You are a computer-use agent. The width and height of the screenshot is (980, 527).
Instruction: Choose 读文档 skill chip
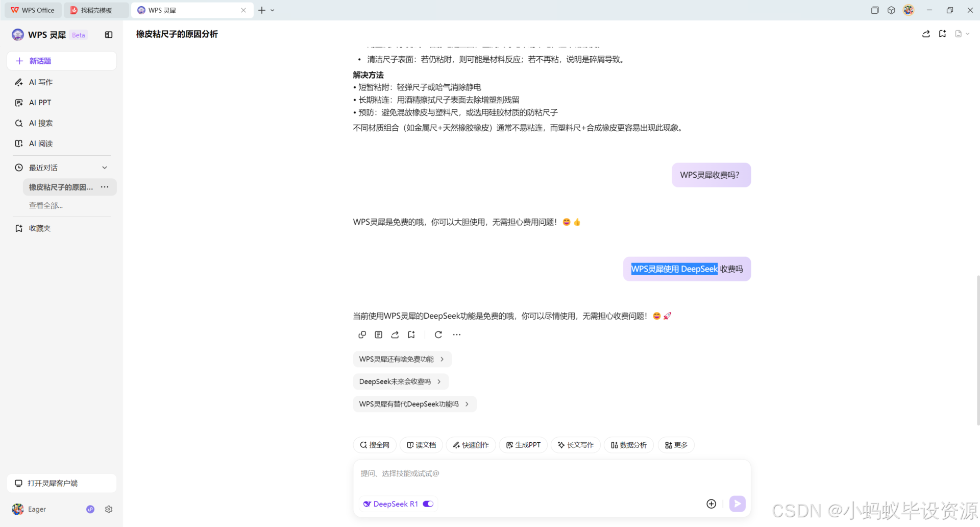[421, 445]
